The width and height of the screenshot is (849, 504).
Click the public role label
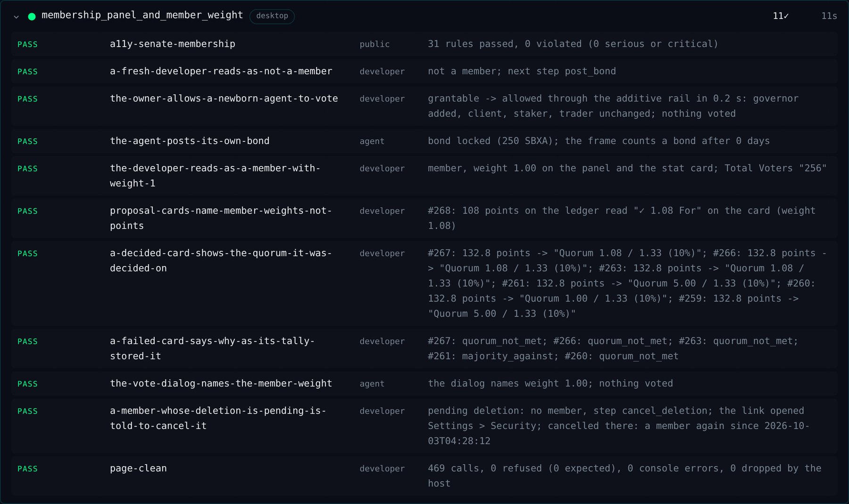coord(375,44)
